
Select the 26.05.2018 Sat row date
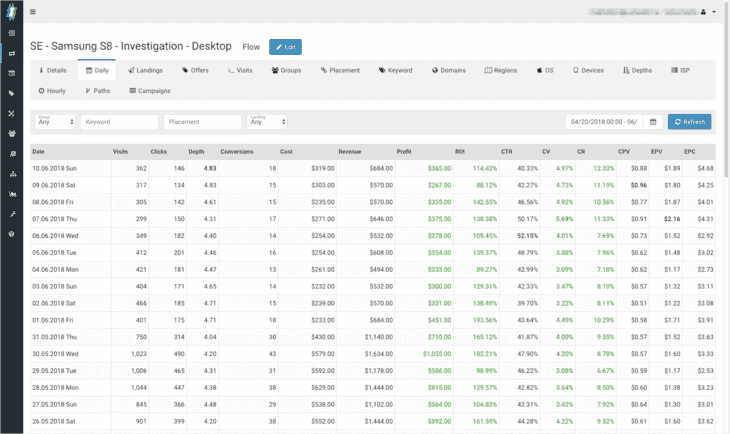point(54,421)
